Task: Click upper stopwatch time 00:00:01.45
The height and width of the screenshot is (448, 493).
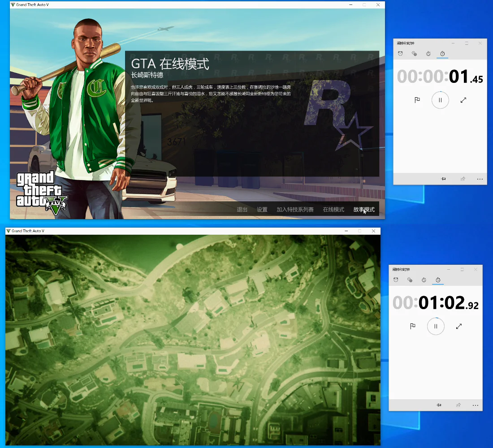Action: (x=440, y=77)
